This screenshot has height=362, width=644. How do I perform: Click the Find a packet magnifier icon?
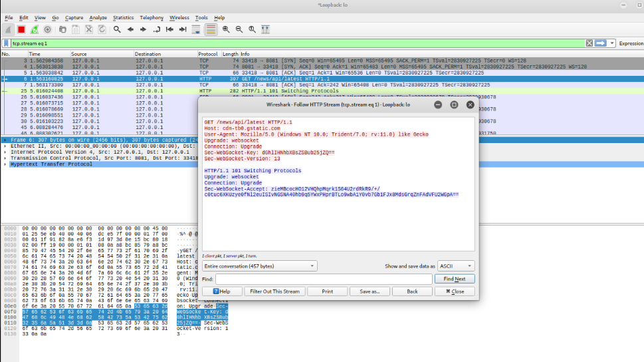point(117,29)
